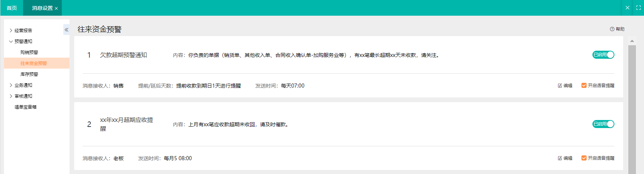Click the text 每天07:00
Image resolution: width=644 pixels, height=174 pixels.
coord(293,86)
